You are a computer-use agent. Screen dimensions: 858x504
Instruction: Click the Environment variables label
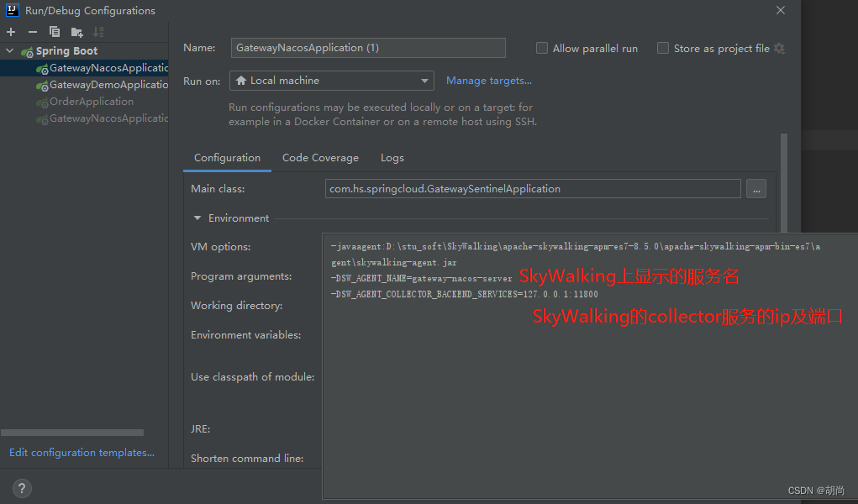pos(245,335)
